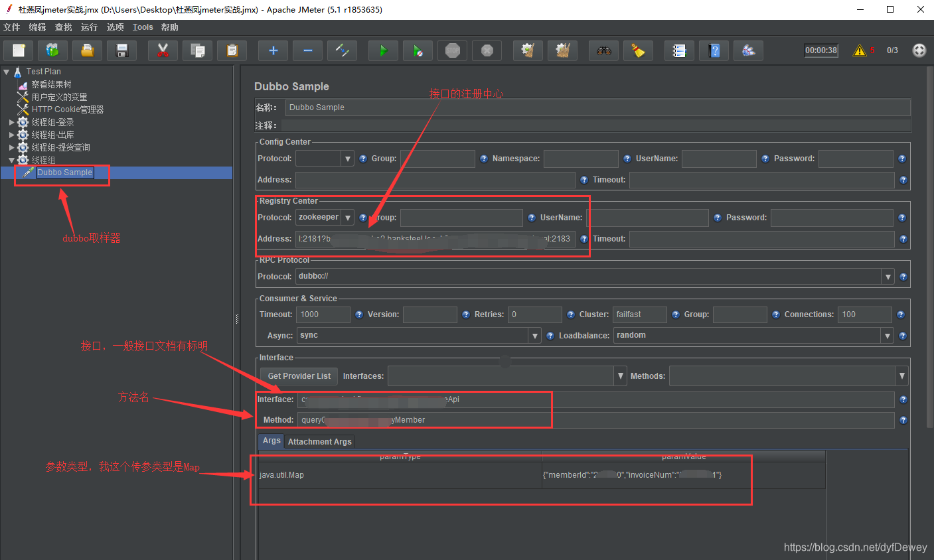934x560 pixels.
Task: Open RPC Protocol dubbo:// dropdown
Action: tap(888, 277)
